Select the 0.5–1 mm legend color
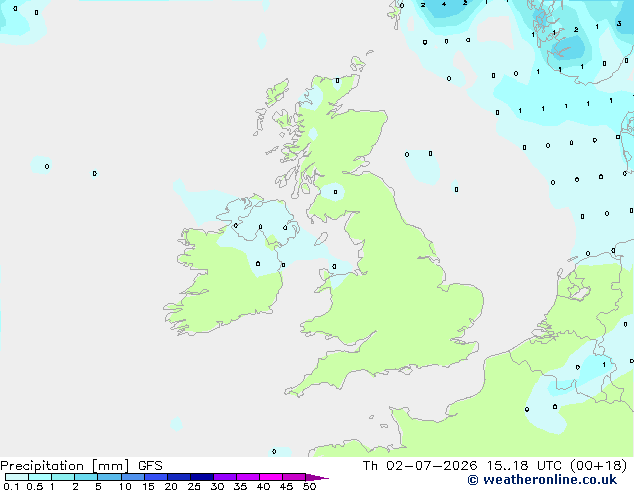The width and height of the screenshot is (634, 490). pyautogui.click(x=40, y=477)
